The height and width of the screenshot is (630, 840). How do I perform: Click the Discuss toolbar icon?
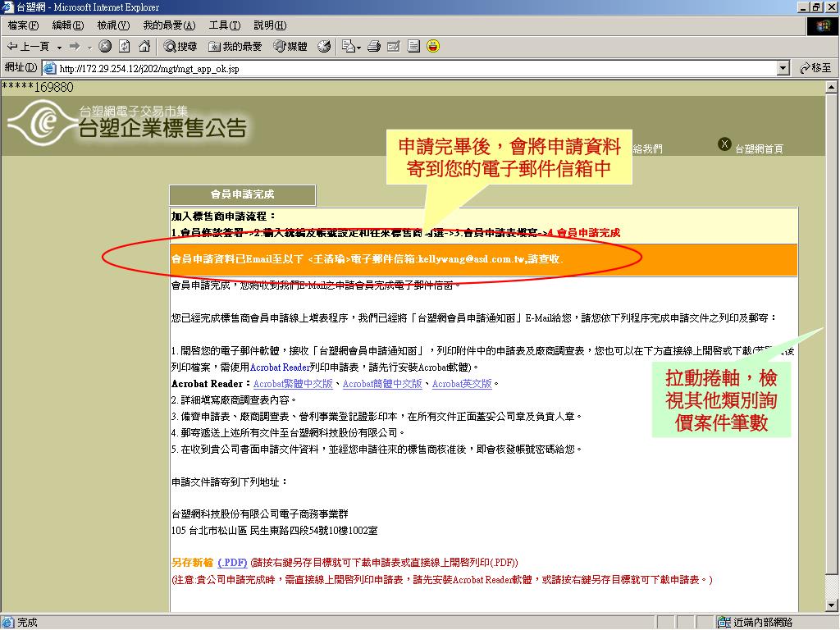(x=413, y=47)
